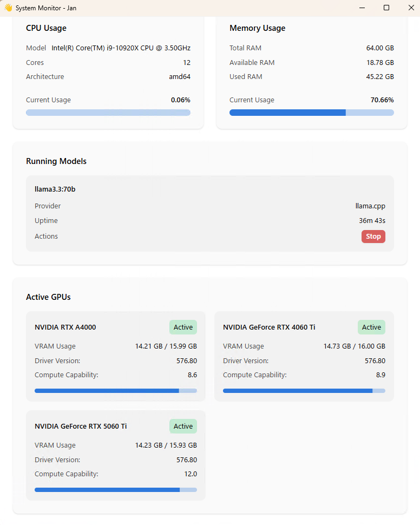Maximize the System Monitor window
This screenshot has height=525, width=420.
[x=386, y=8]
